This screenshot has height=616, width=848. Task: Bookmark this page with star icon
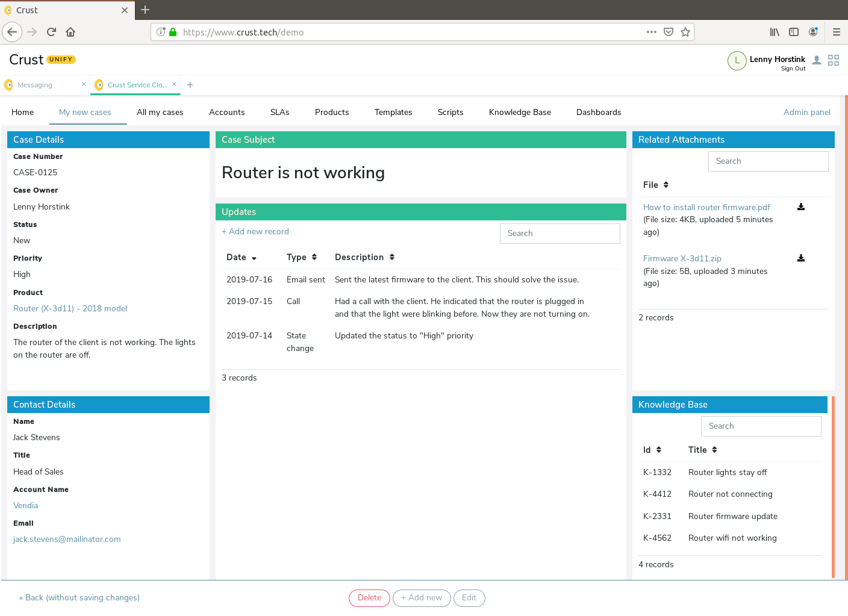pyautogui.click(x=685, y=32)
